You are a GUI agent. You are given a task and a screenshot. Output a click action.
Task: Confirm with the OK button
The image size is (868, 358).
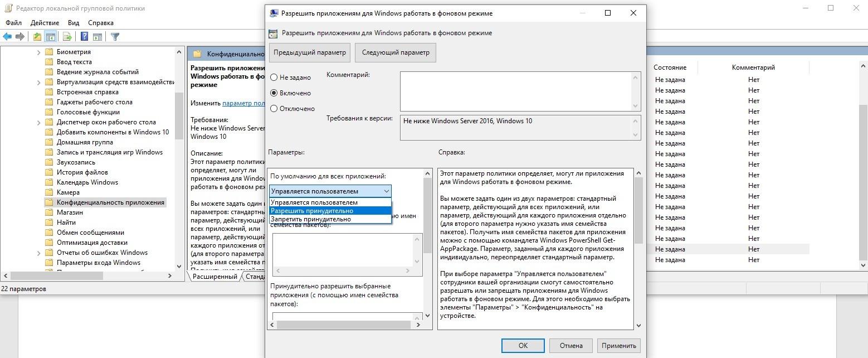pyautogui.click(x=523, y=345)
